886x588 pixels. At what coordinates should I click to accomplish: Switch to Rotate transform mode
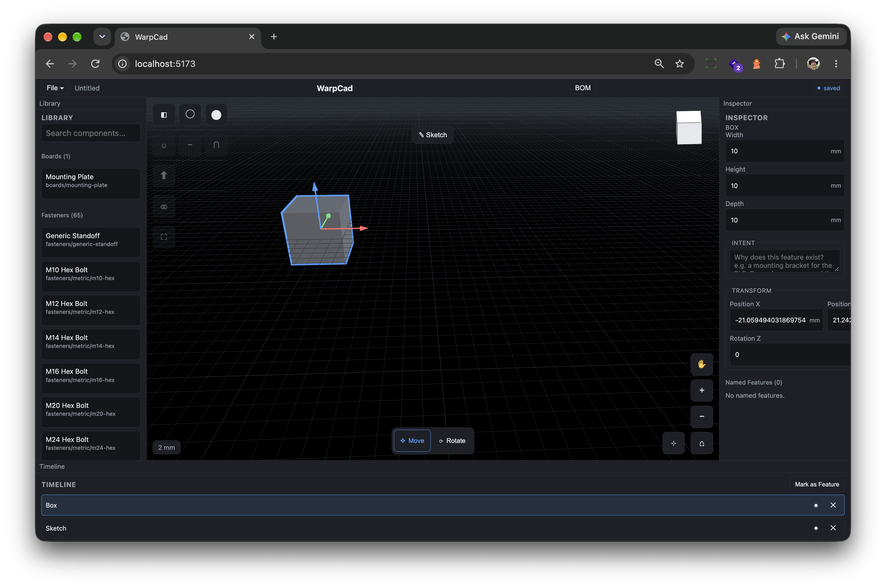click(x=452, y=441)
